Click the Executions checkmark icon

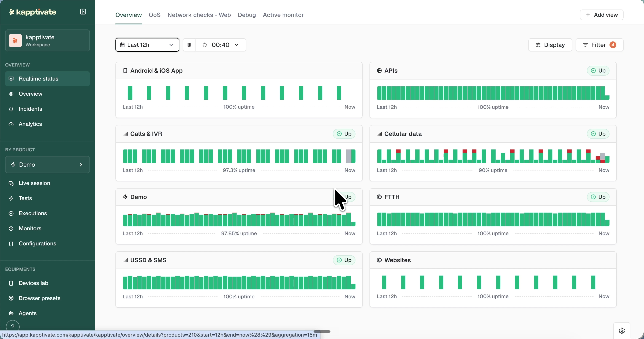click(11, 213)
